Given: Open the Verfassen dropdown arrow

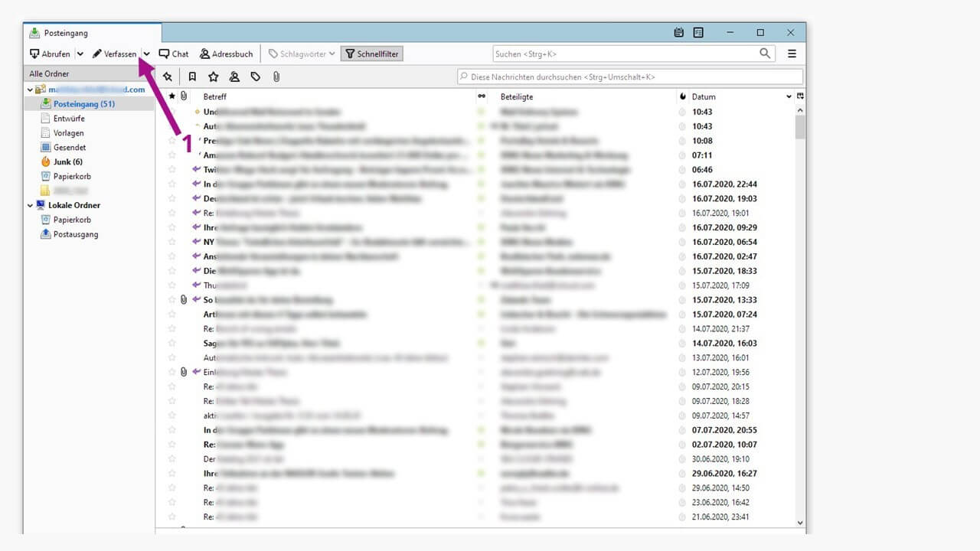Looking at the screenshot, I should point(146,54).
